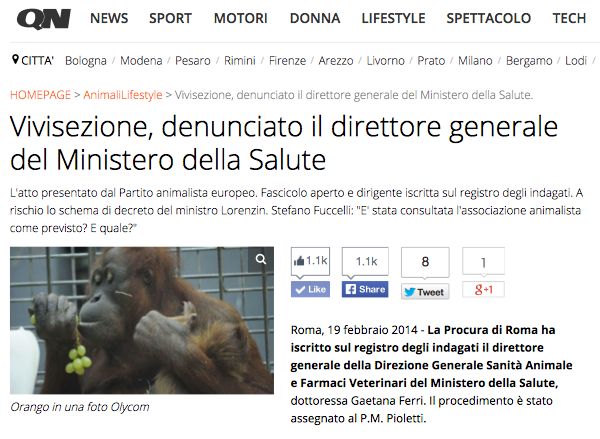
Task: Click the magnifier icon on orangutan photo
Action: click(x=261, y=259)
